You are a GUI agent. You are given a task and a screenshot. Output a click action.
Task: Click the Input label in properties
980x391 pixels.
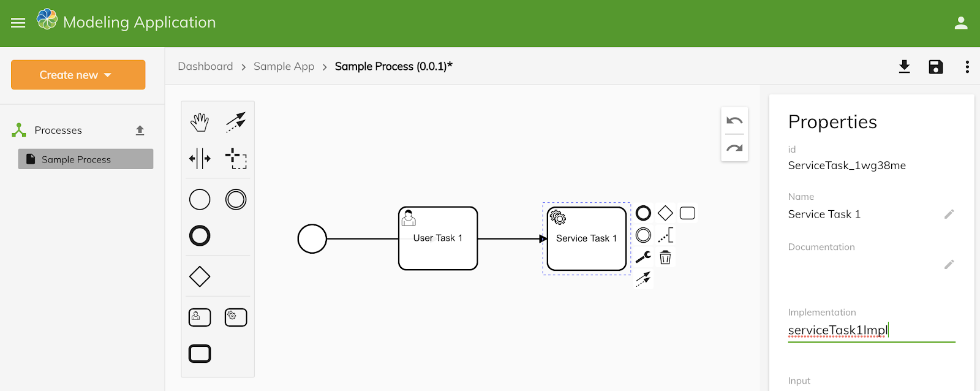pyautogui.click(x=799, y=381)
